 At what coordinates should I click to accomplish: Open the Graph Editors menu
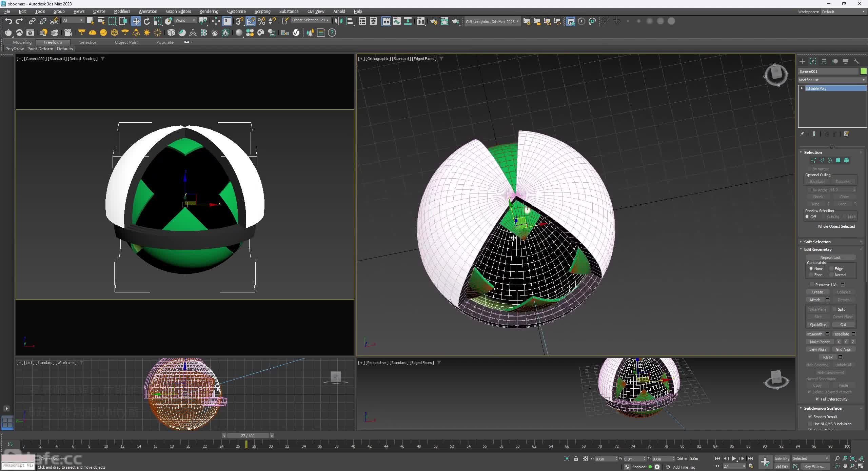click(178, 11)
